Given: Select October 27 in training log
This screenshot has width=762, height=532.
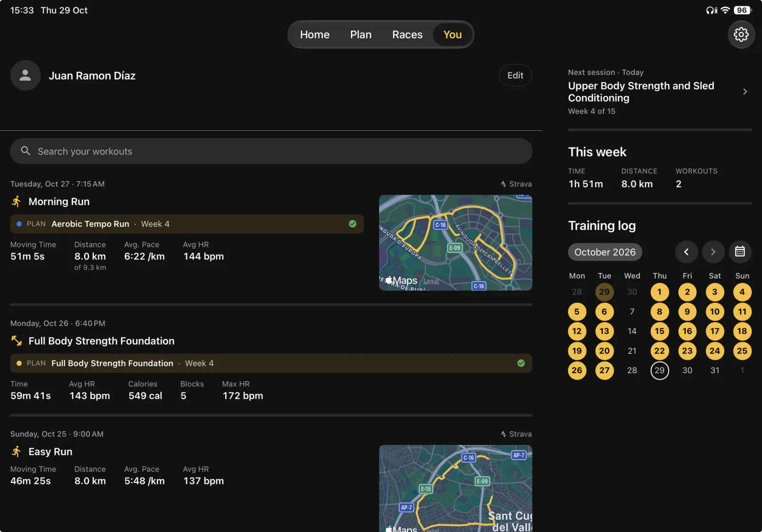Looking at the screenshot, I should click(604, 370).
